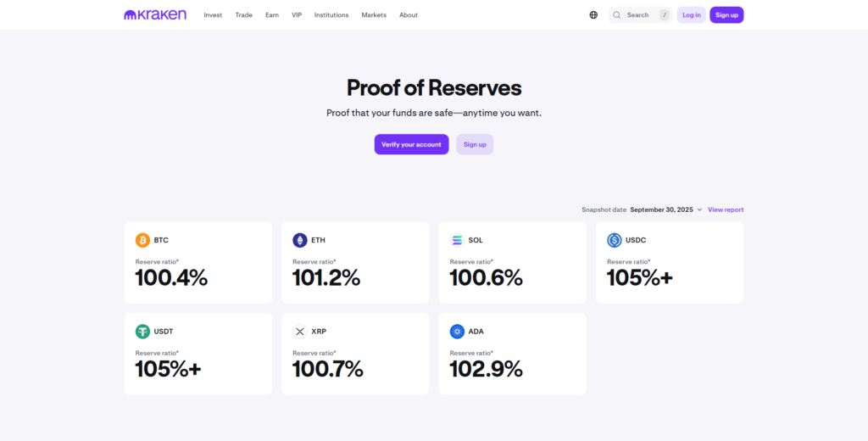Click 'Reserve ratio*' label in BTC card
This screenshot has width=868, height=441.
click(x=157, y=261)
